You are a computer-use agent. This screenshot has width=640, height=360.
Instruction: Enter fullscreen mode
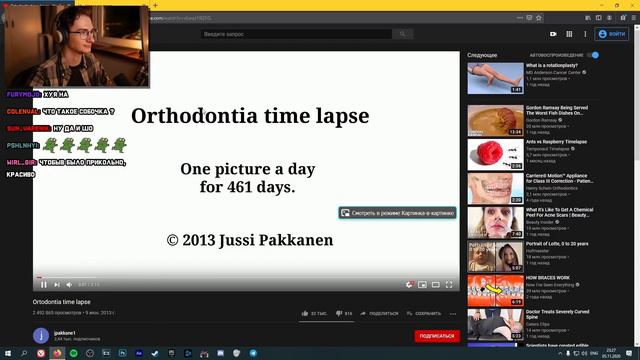[449, 284]
